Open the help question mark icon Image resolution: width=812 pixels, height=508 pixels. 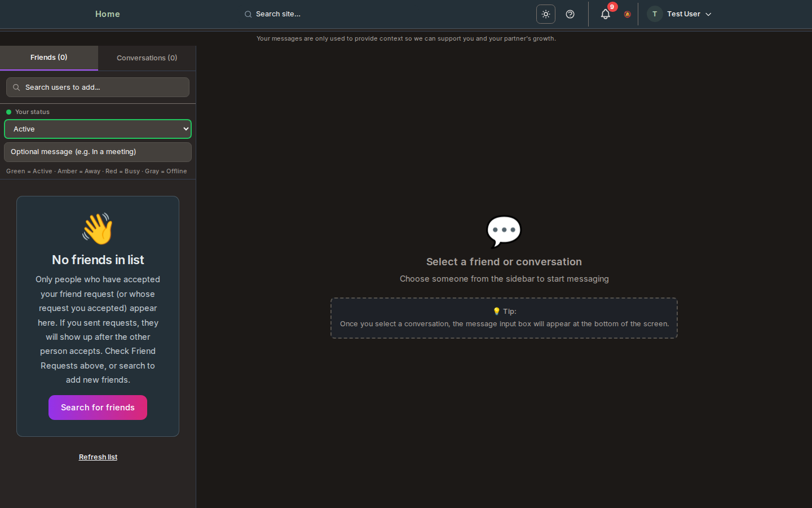tap(570, 14)
